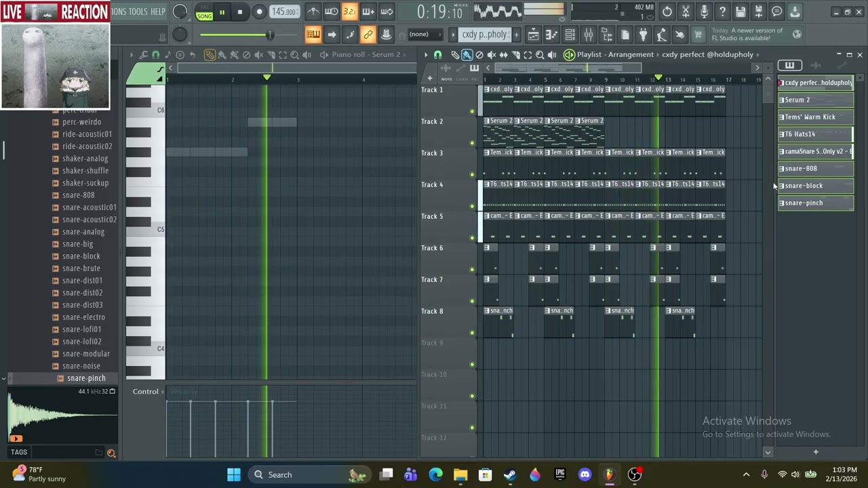Click the green Playlist icon beside the Playlist title
The image size is (868, 488).
(x=569, y=55)
